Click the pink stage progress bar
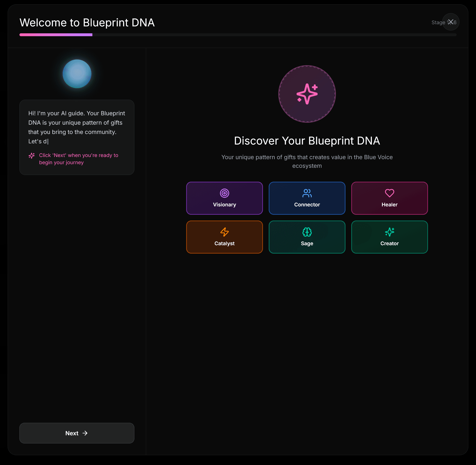This screenshot has width=476, height=465. click(x=56, y=35)
